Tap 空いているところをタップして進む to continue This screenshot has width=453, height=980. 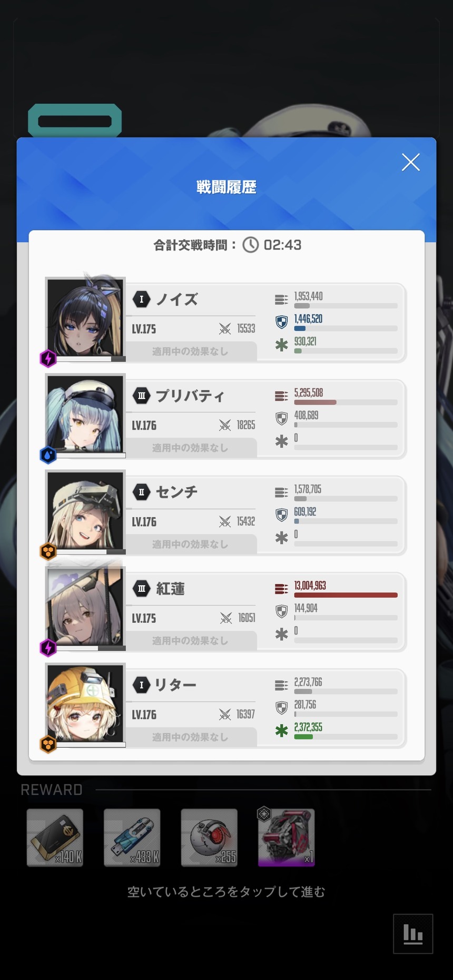(x=226, y=892)
